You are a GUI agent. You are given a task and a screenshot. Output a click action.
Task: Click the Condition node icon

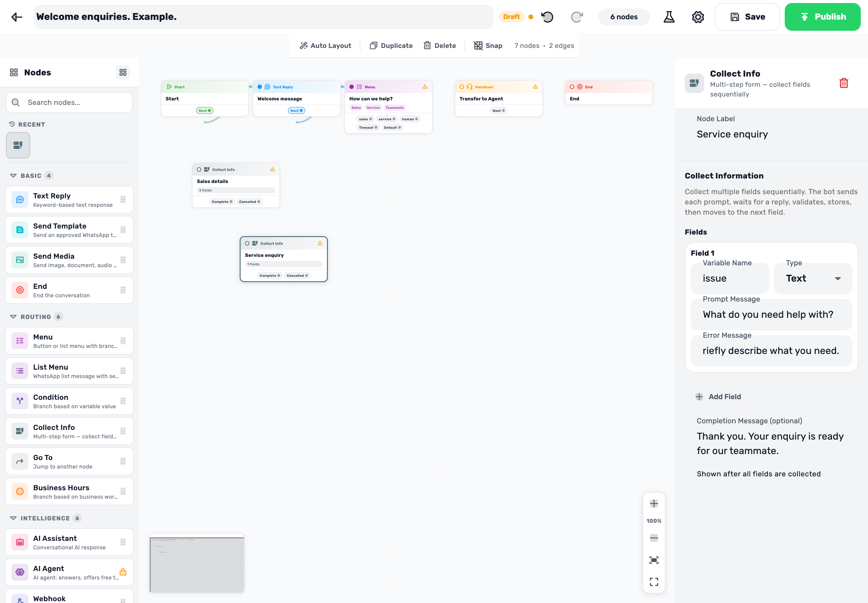click(20, 400)
